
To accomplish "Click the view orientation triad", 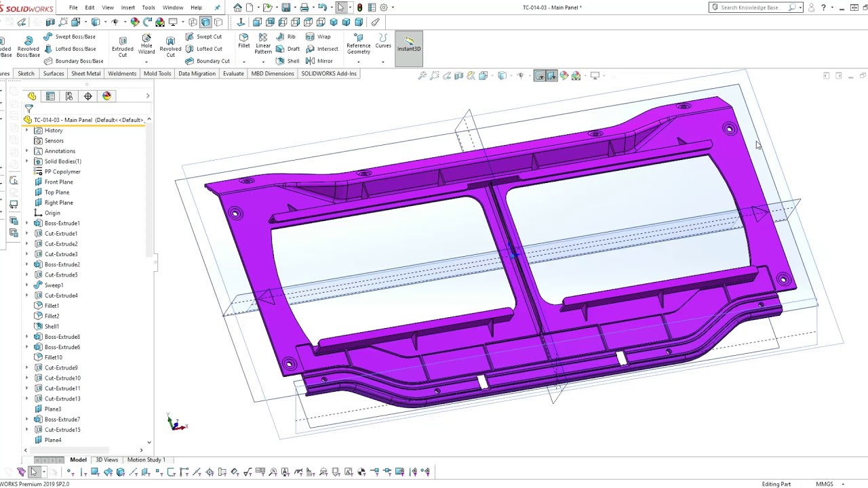I will 176,423.
